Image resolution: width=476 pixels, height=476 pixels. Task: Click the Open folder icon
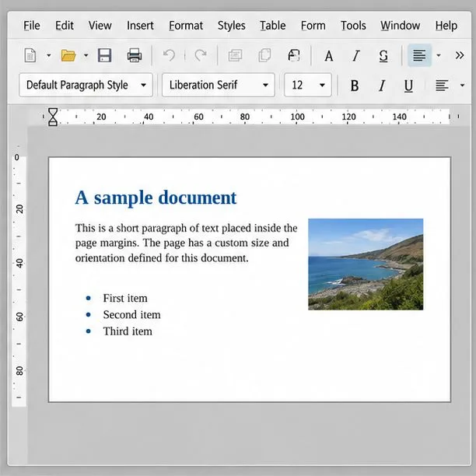coord(68,55)
